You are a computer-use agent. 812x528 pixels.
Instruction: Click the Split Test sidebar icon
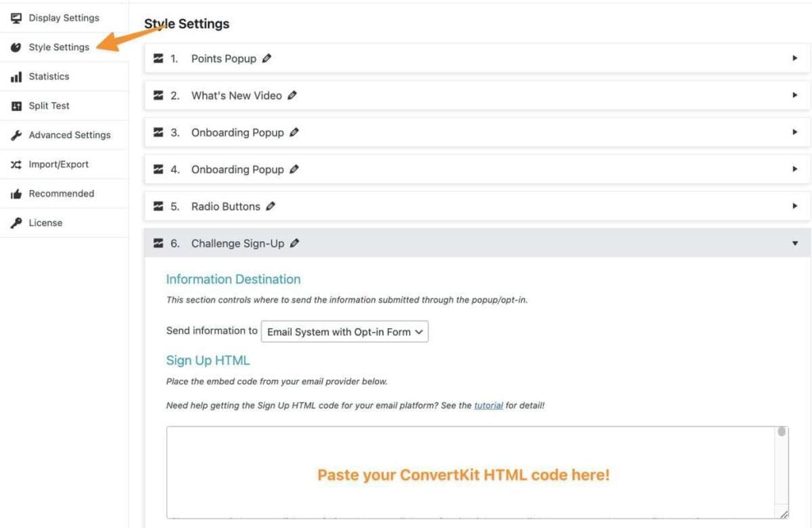tap(14, 105)
